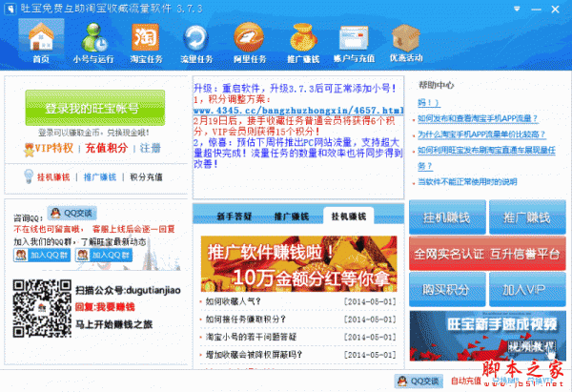
Task: Open 旺宝新手速成视频 banner
Action: click(487, 336)
